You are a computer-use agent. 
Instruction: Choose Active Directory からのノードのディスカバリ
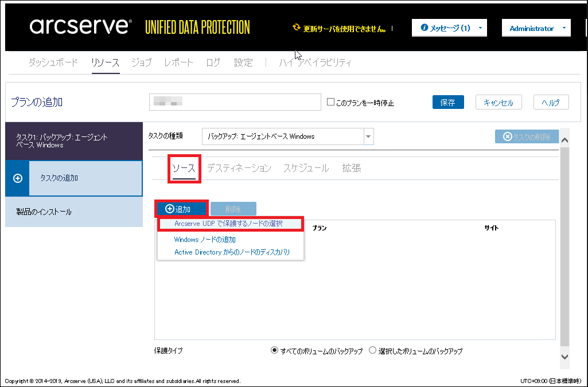[x=232, y=252]
